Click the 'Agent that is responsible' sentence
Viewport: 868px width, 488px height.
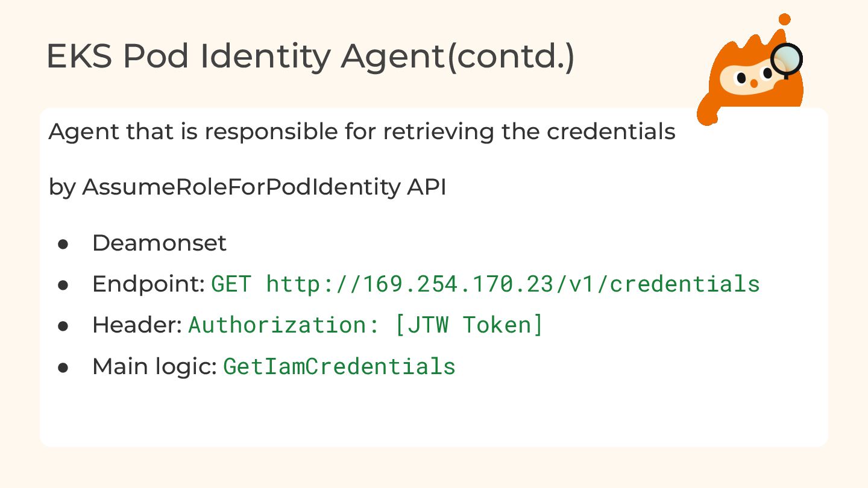[x=362, y=131]
